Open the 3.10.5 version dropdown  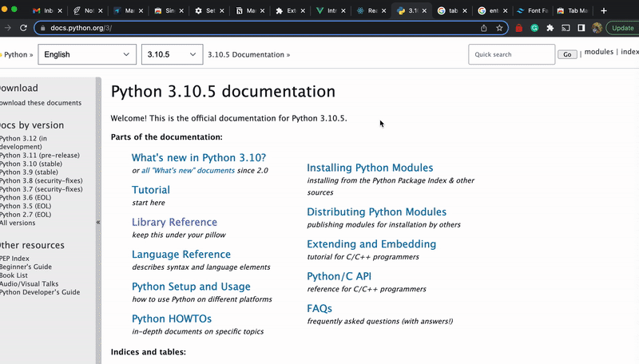172,54
